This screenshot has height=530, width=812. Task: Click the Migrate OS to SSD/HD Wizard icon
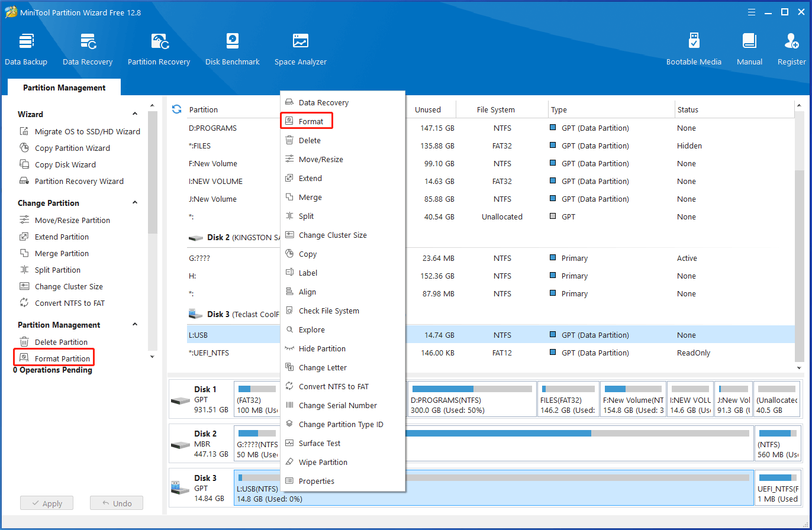[x=24, y=131]
